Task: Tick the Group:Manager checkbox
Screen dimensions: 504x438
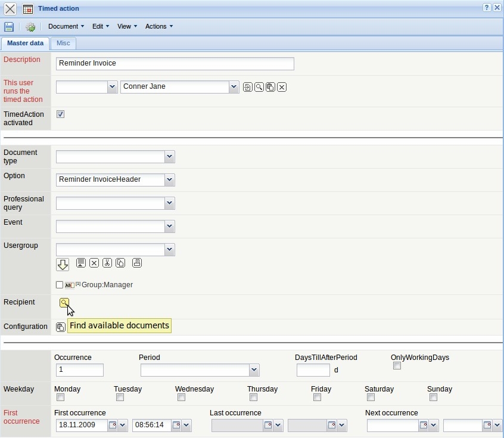Action: coord(60,285)
